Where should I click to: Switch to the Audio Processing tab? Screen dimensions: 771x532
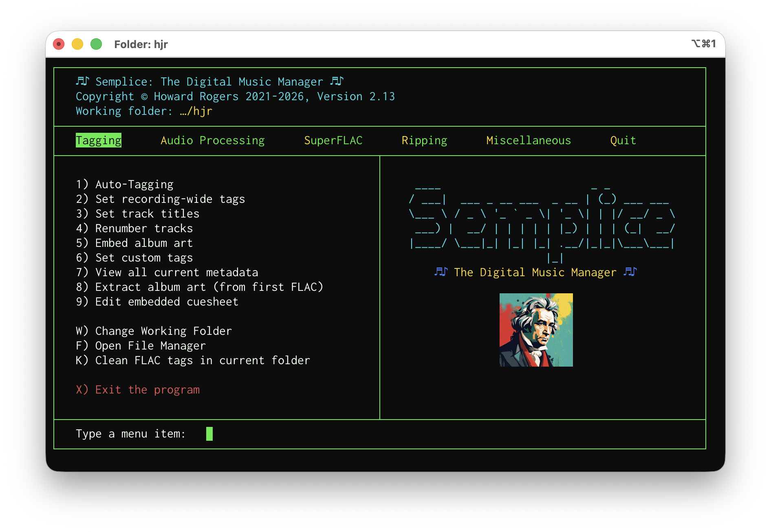pos(212,141)
